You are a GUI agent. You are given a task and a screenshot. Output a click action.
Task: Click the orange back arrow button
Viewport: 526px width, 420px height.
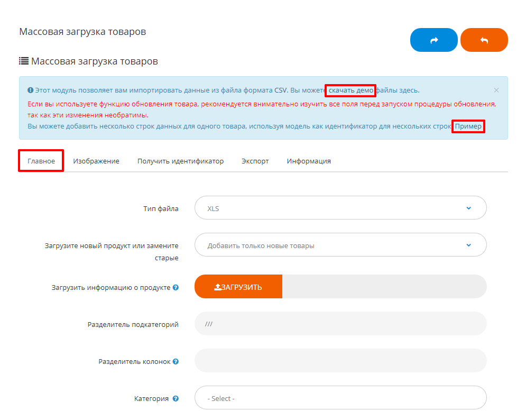click(x=484, y=40)
